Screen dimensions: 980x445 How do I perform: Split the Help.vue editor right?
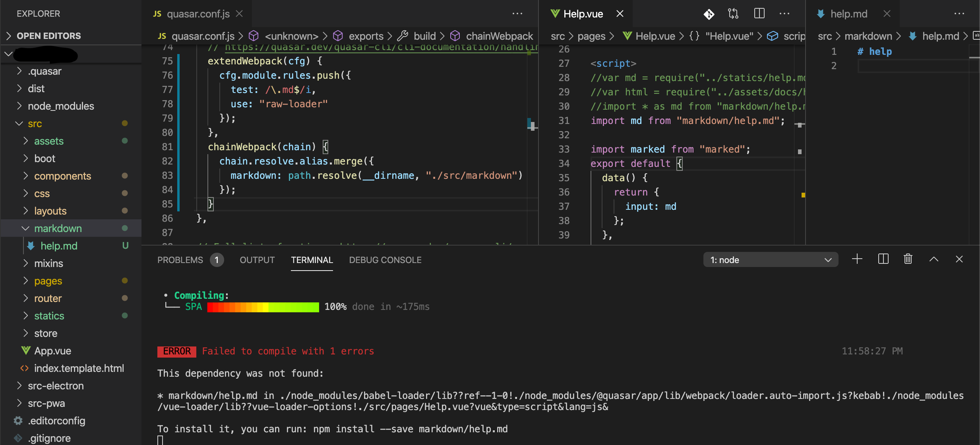[x=759, y=14]
